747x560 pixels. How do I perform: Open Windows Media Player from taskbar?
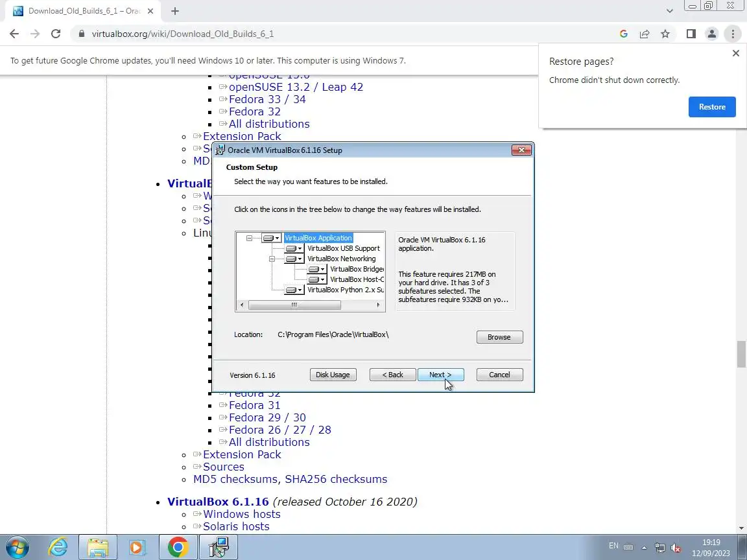[137, 547]
